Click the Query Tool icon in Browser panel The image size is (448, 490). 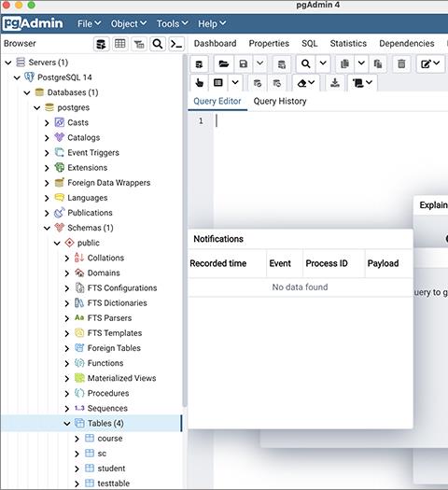101,44
